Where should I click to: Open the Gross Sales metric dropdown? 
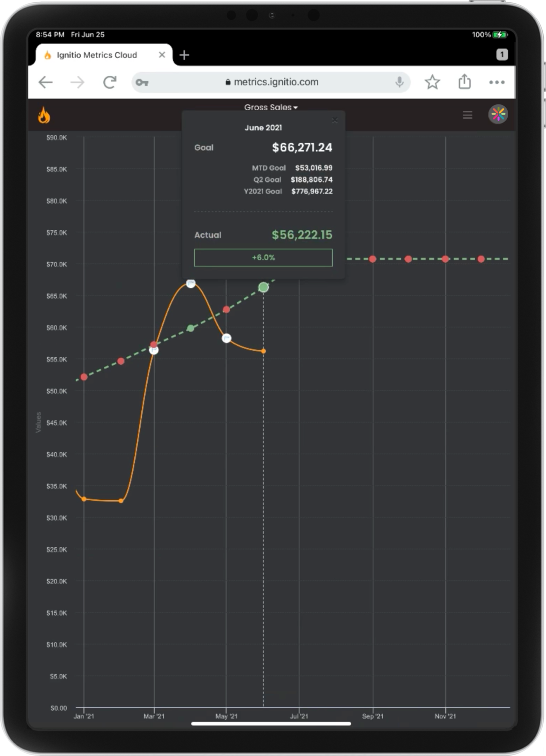tap(271, 107)
